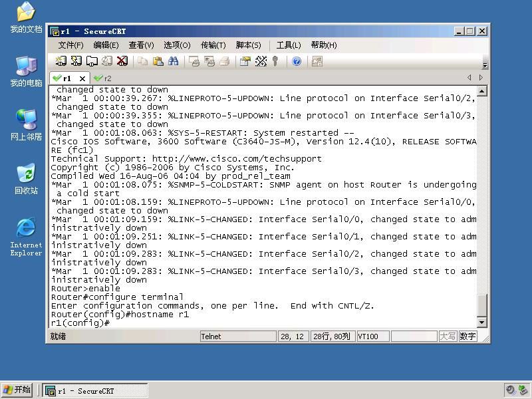Screen dimensions: 532x399
Task: Click the Paste clipboard icon
Action: pyautogui.click(x=158, y=61)
